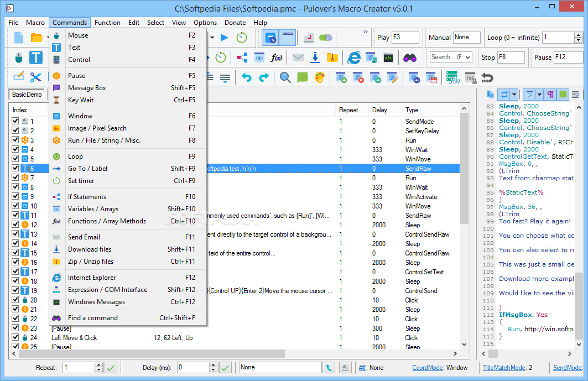Click the remove macro tab red X icon
588x381 pixels.
358,77
